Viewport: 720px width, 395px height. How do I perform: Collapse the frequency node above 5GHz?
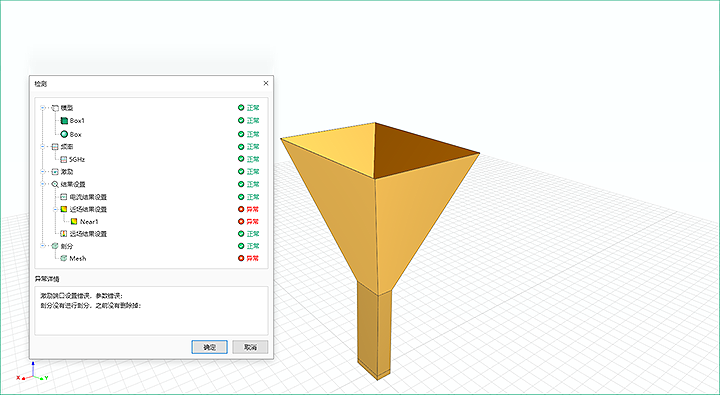click(x=43, y=147)
